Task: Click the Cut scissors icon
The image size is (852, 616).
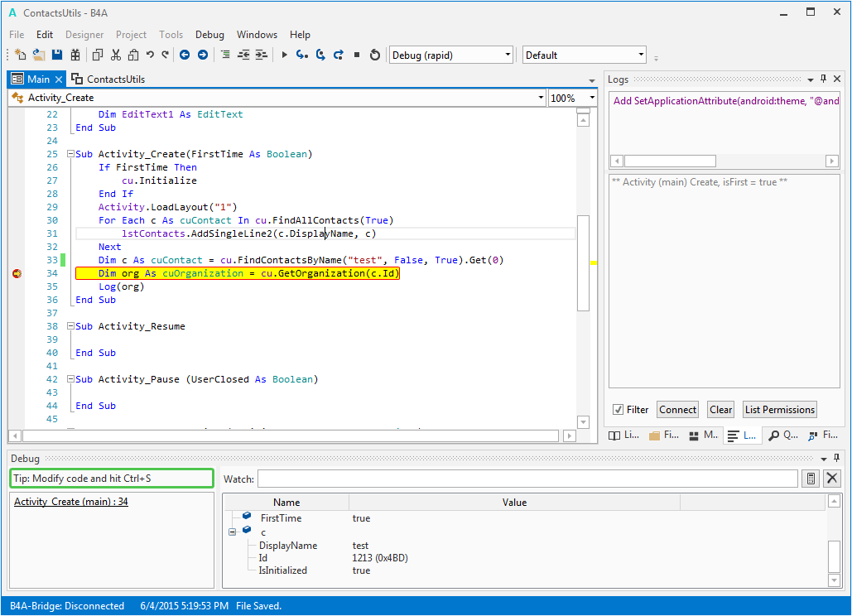Action: tap(115, 55)
